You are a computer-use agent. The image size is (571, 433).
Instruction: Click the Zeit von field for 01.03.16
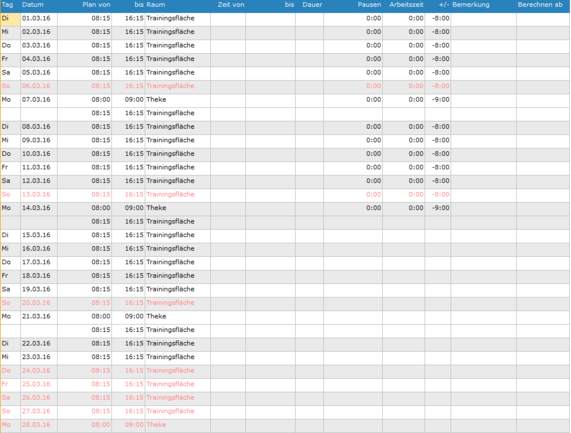pos(228,19)
